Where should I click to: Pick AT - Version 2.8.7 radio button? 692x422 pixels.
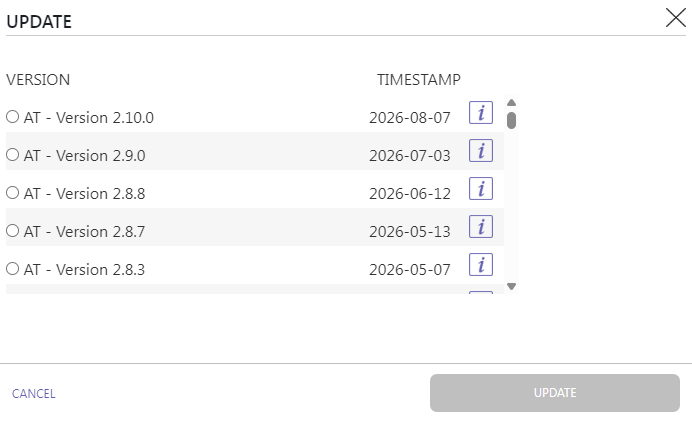click(x=12, y=230)
